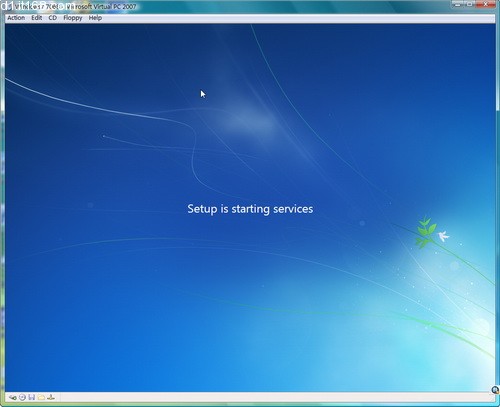500x407 pixels.
Task: Click the empty status bar area right of icons
Action: (273, 397)
